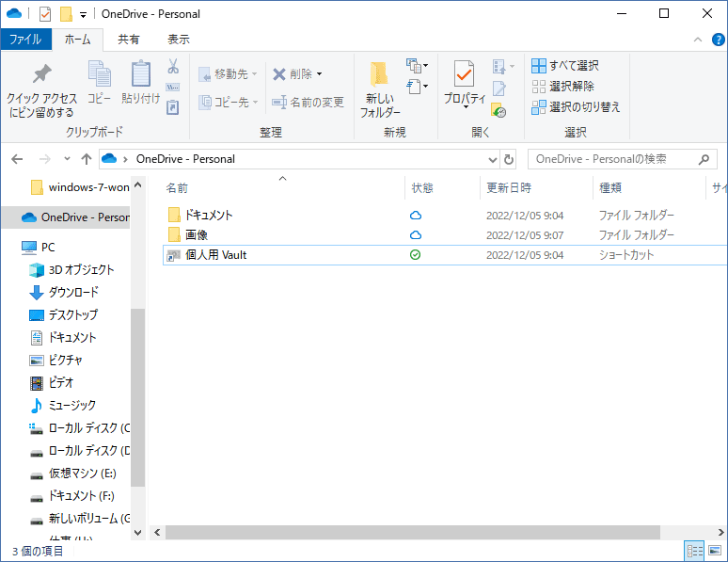The image size is (728, 562).
Task: Switch to details view in status bar
Action: pyautogui.click(x=695, y=551)
